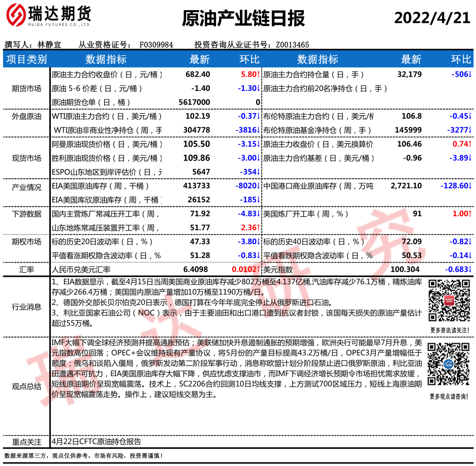This screenshot has height=466, width=476.
Task: Select the 外盘原油 category cell
Action: (x=26, y=116)
